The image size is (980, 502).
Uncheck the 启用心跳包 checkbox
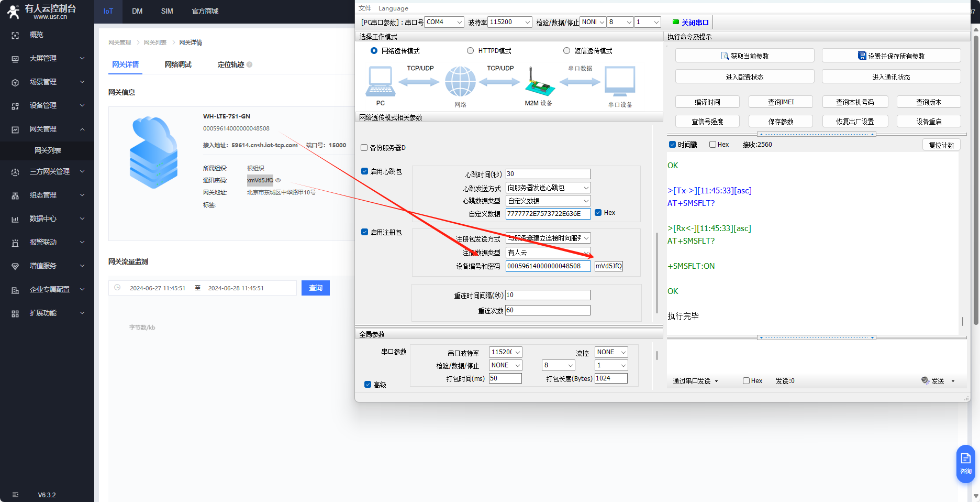coord(364,171)
